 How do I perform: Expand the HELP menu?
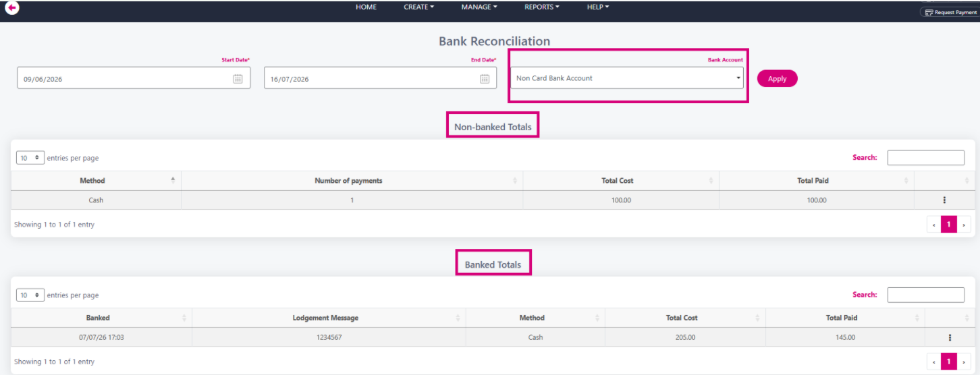coord(598,7)
